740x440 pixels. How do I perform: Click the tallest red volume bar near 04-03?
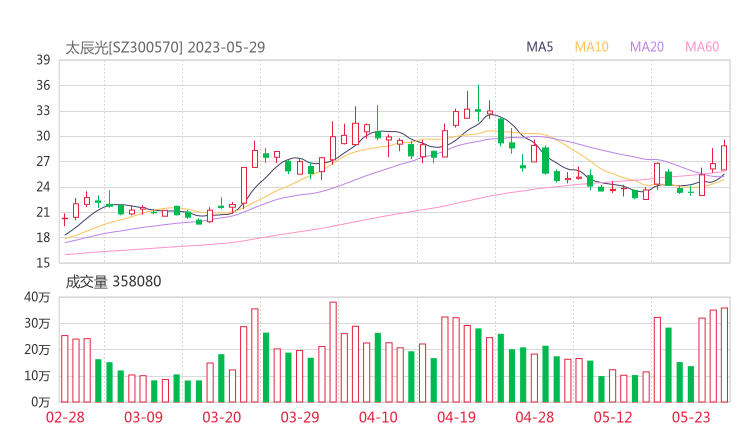tap(333, 352)
